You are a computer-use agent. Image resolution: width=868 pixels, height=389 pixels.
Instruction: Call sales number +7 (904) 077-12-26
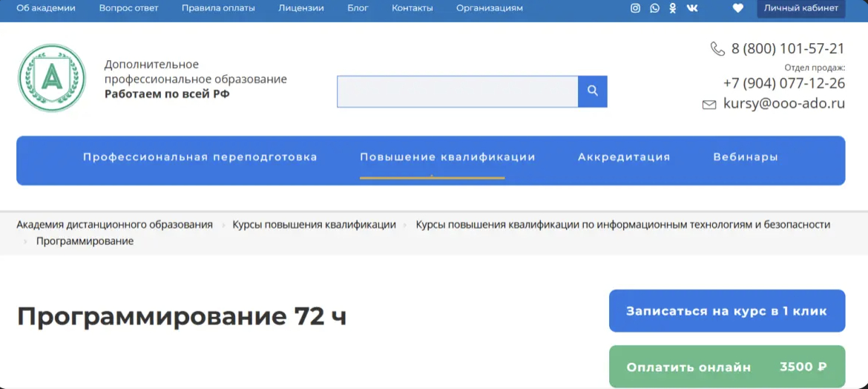click(x=784, y=84)
